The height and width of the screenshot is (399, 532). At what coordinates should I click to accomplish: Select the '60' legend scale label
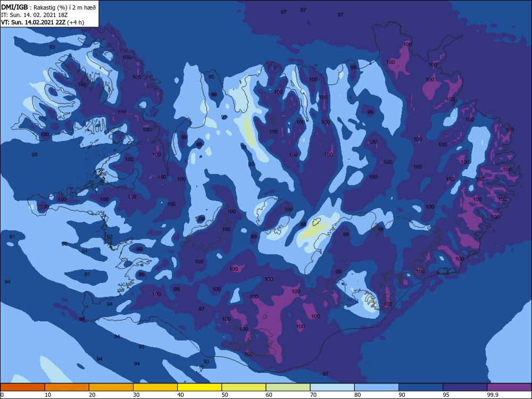click(269, 395)
